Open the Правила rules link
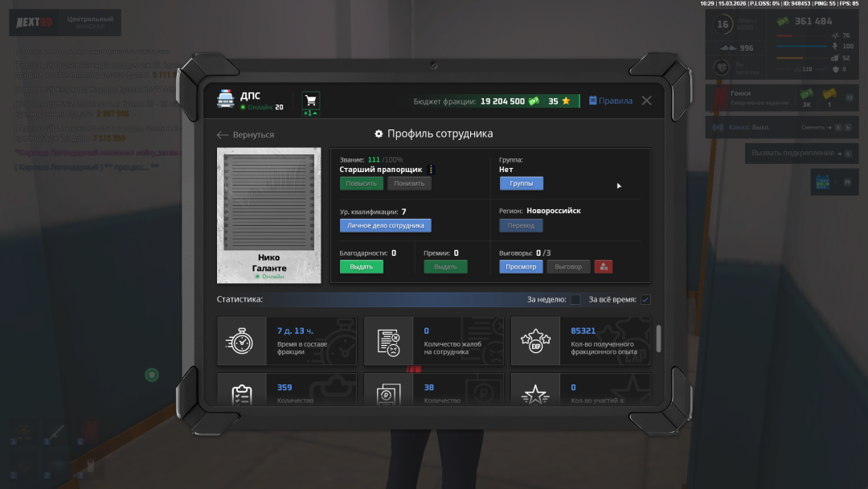 [x=610, y=101]
